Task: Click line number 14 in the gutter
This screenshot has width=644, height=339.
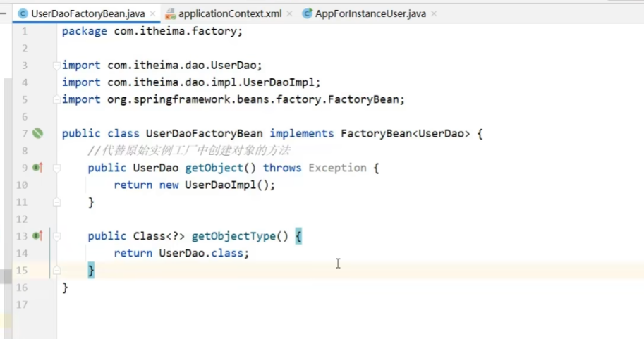Action: (x=22, y=253)
